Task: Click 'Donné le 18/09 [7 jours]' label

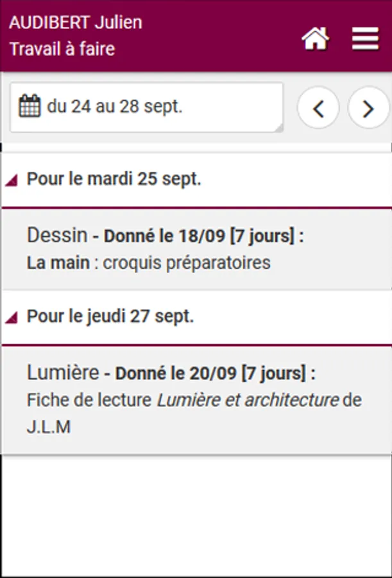Action: [x=202, y=236]
